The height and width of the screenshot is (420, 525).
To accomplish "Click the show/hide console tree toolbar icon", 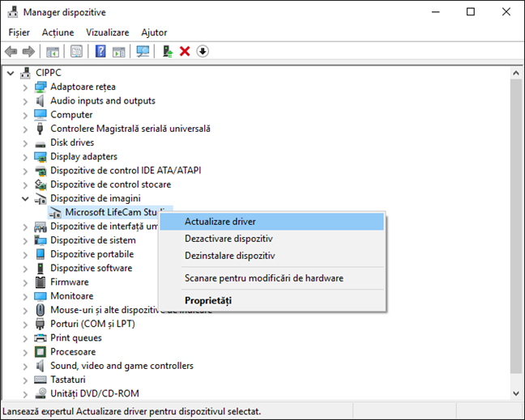I will (x=53, y=51).
